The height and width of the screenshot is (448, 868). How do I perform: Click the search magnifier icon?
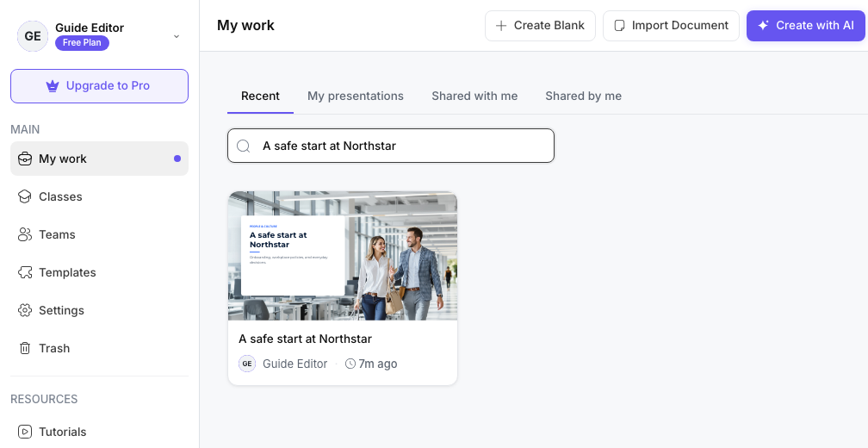[244, 146]
